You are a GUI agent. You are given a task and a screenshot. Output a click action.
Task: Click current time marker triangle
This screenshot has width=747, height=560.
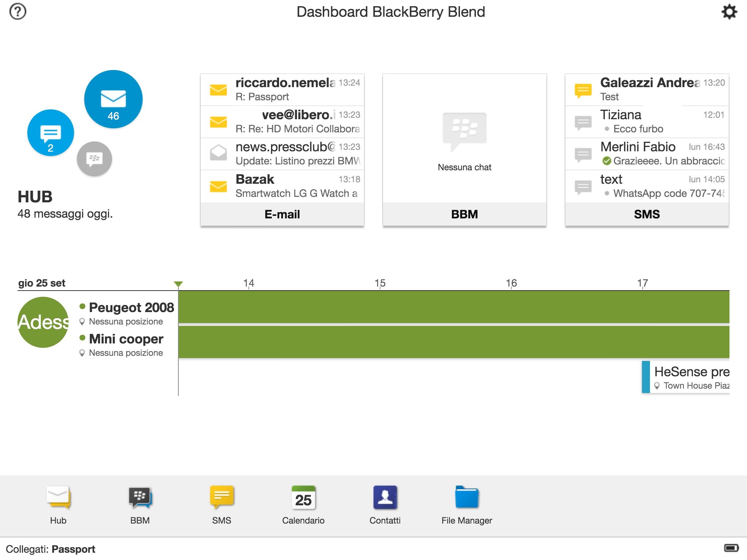[x=178, y=284]
